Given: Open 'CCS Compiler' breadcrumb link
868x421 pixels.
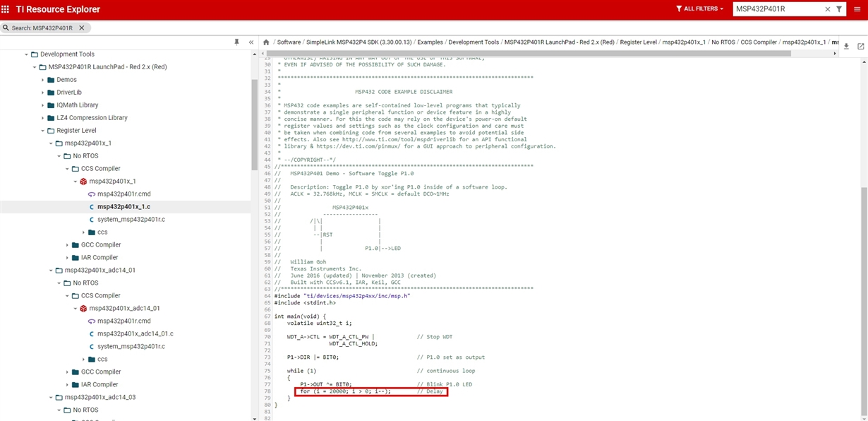Looking at the screenshot, I should 759,42.
